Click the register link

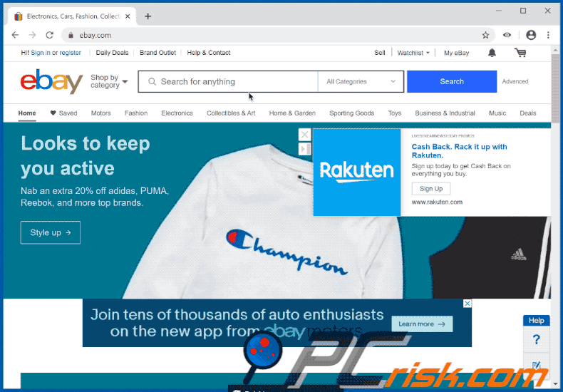click(70, 53)
